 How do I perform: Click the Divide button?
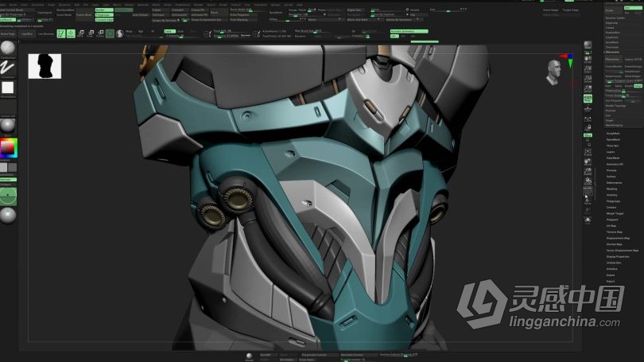(x=612, y=10)
